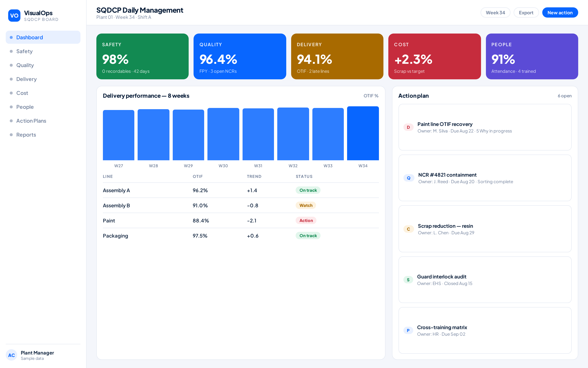
Task: Click On track status for Assembly A
Action: (x=308, y=190)
